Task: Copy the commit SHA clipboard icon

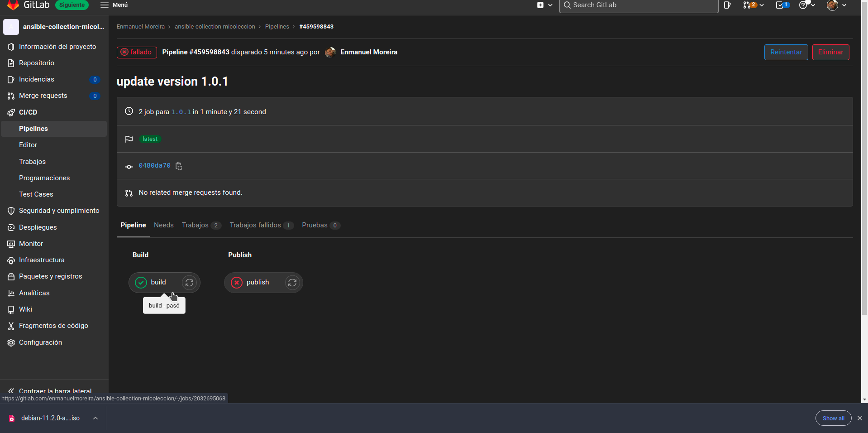Action: pyautogui.click(x=179, y=166)
